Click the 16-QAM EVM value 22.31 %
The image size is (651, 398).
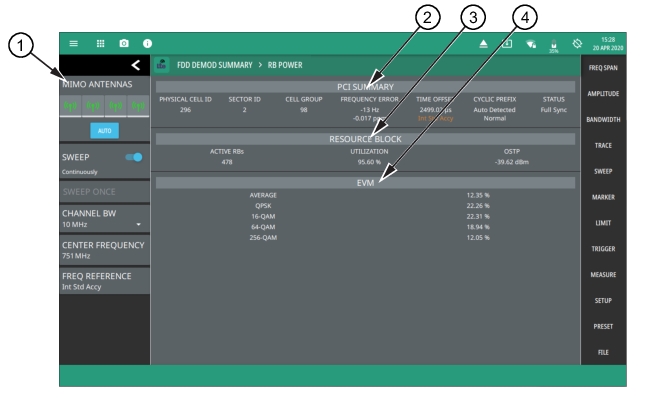pos(478,216)
